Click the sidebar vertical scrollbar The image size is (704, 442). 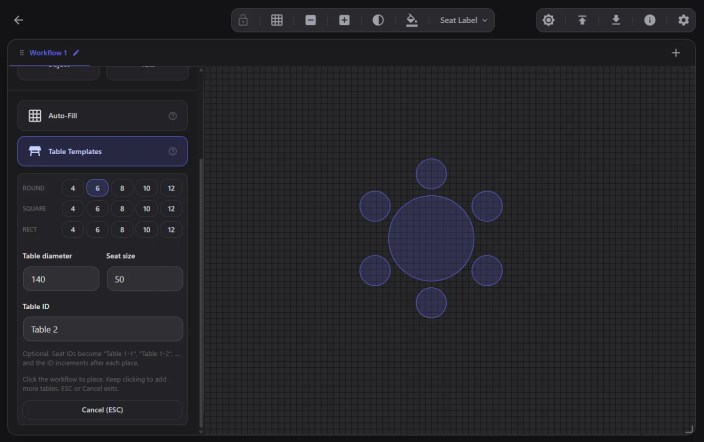tap(201, 292)
